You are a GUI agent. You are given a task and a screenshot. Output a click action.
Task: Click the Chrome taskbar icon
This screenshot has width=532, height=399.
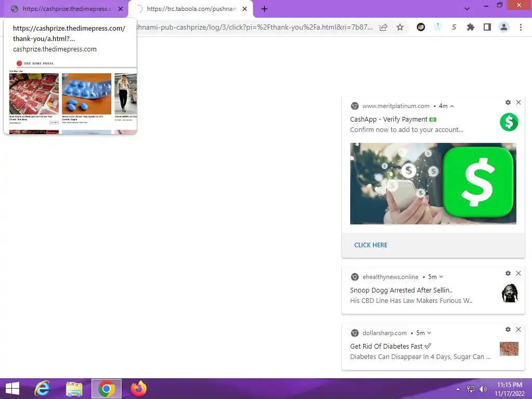(x=106, y=389)
